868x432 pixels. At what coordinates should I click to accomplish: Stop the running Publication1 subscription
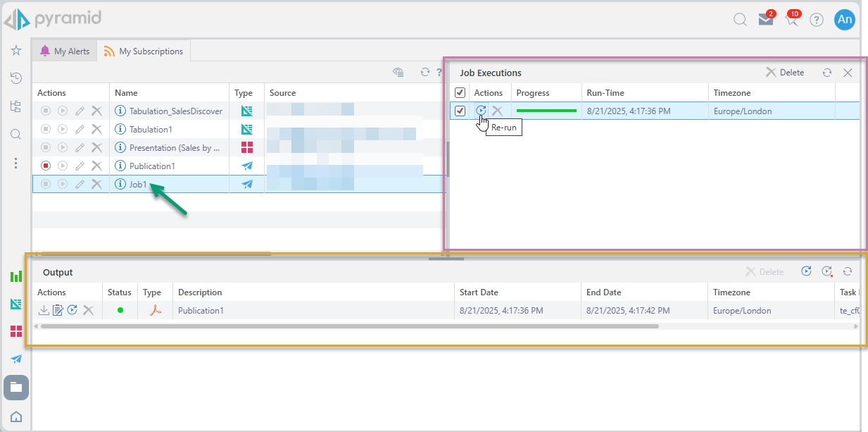pos(46,166)
